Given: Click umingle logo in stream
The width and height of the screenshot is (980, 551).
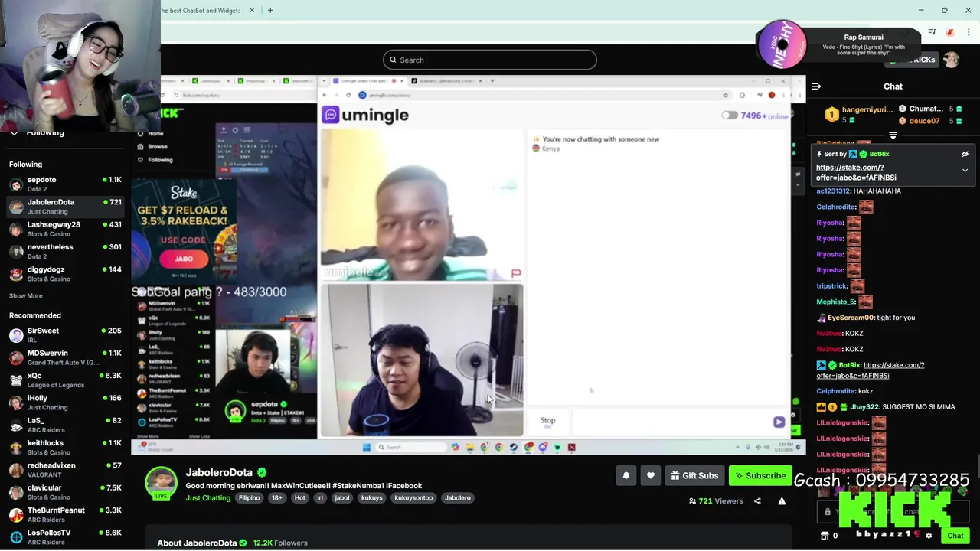Looking at the screenshot, I should (x=365, y=115).
